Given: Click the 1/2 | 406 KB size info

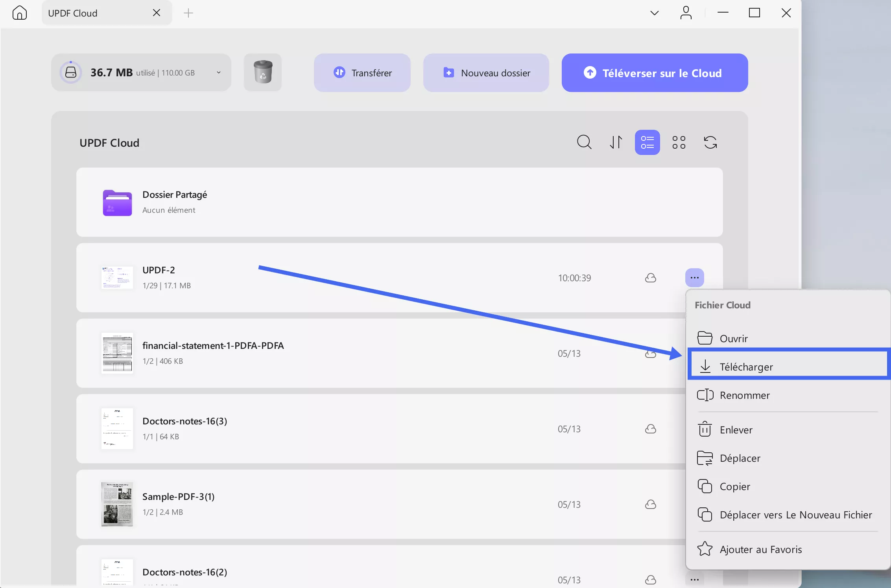Looking at the screenshot, I should (163, 361).
